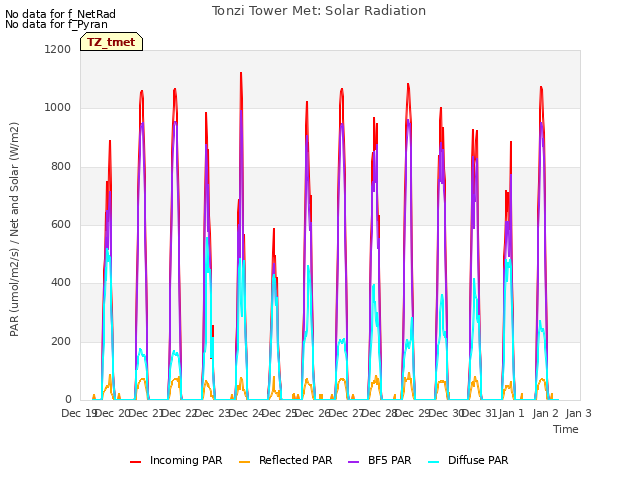Viewport: 640px width, 480px height.
Task: Click the low Incoming PAR peak near Dec 25
Action: pyautogui.click(x=274, y=230)
